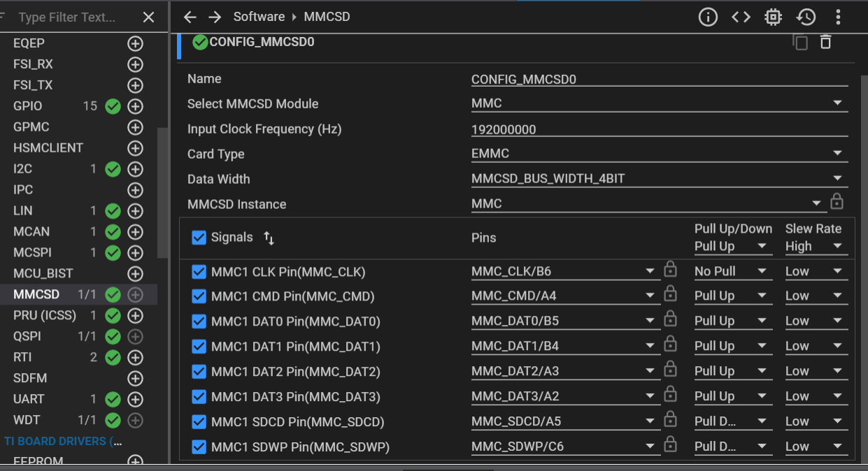The image size is (868, 471).
Task: Select MCAN in the module list
Action: (31, 231)
